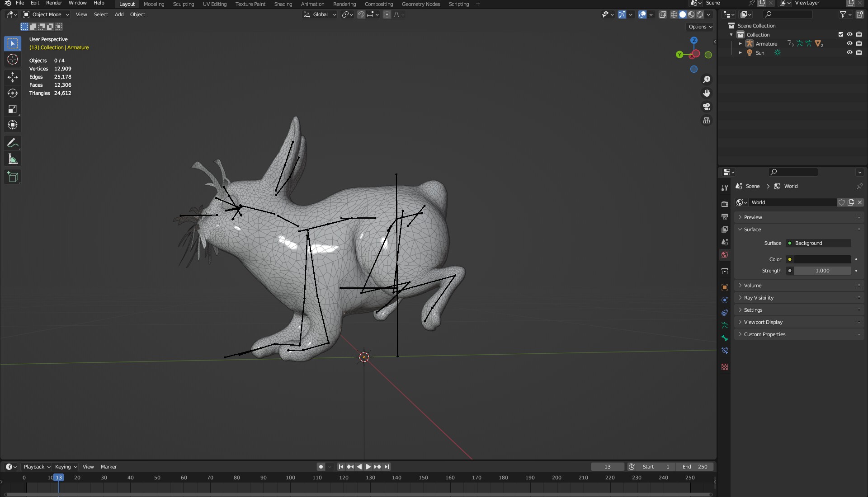Image resolution: width=868 pixels, height=497 pixels.
Task: Open the Object Mode dropdown
Action: tap(46, 14)
